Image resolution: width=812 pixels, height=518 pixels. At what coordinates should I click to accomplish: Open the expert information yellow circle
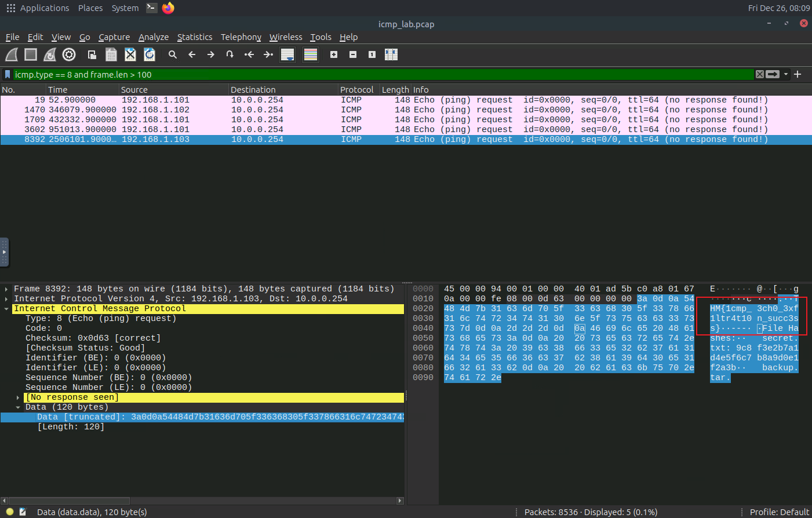(10, 512)
